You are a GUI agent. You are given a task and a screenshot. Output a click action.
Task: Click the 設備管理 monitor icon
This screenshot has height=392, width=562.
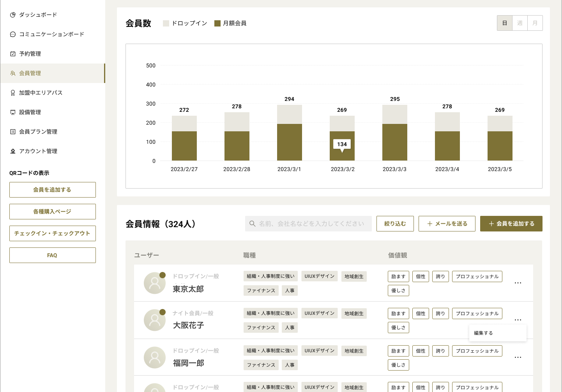pyautogui.click(x=13, y=112)
